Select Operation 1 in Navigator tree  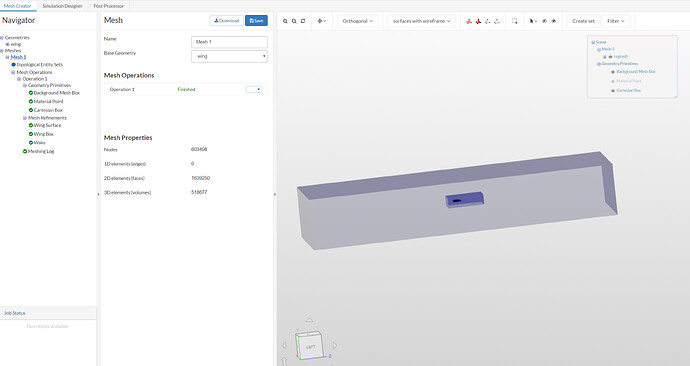coord(35,79)
